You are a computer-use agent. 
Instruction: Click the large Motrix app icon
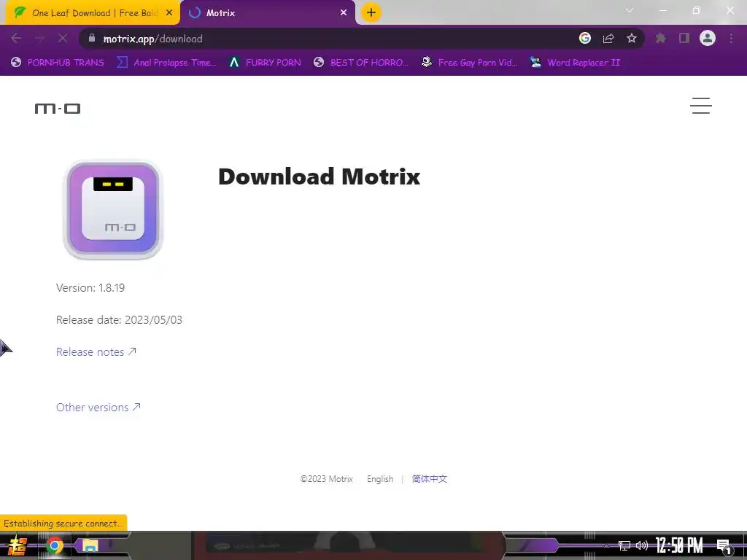113,210
